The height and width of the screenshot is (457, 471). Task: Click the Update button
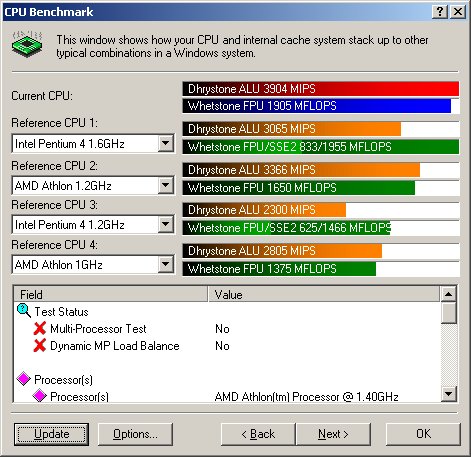(x=51, y=434)
